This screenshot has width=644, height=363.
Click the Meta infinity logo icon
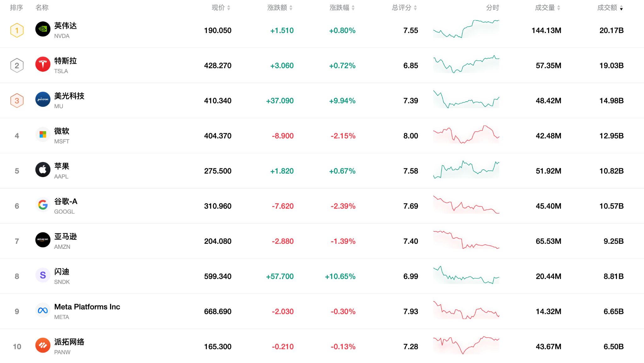[x=43, y=310]
